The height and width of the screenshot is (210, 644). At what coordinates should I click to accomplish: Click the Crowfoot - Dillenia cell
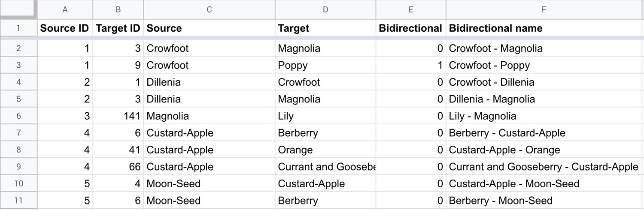[545, 82]
